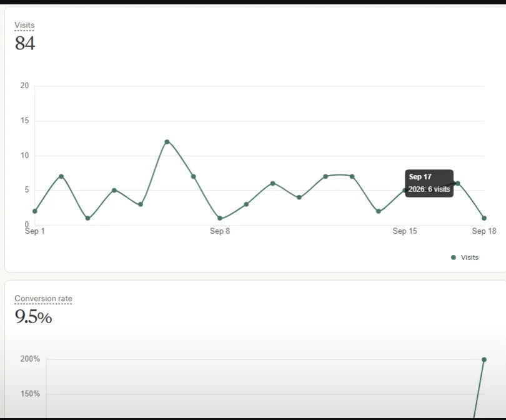This screenshot has height=420, width=506.
Task: Select the Sep 4 data point at 5 visits
Action: pyautogui.click(x=114, y=190)
